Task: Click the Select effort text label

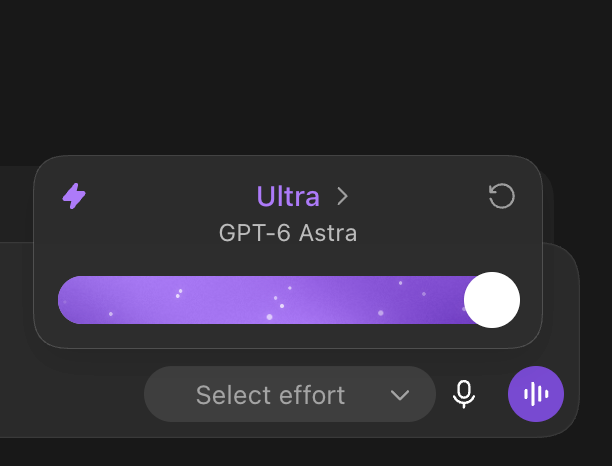Action: pos(270,395)
